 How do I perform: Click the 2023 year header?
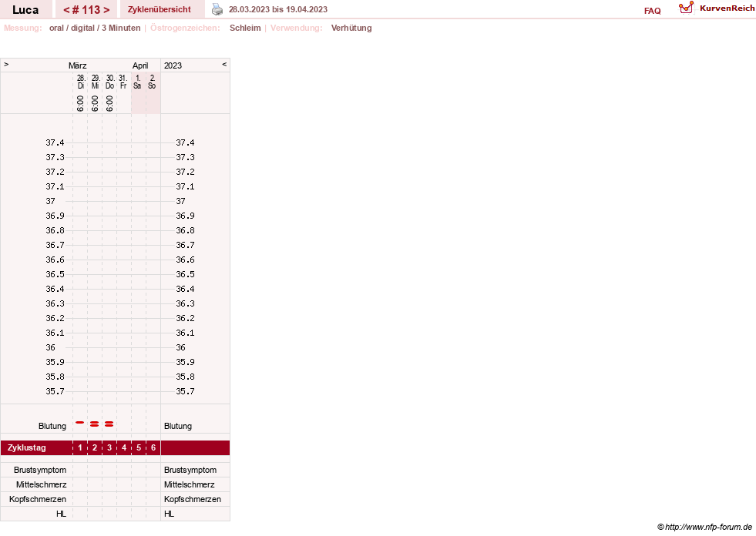coord(173,65)
